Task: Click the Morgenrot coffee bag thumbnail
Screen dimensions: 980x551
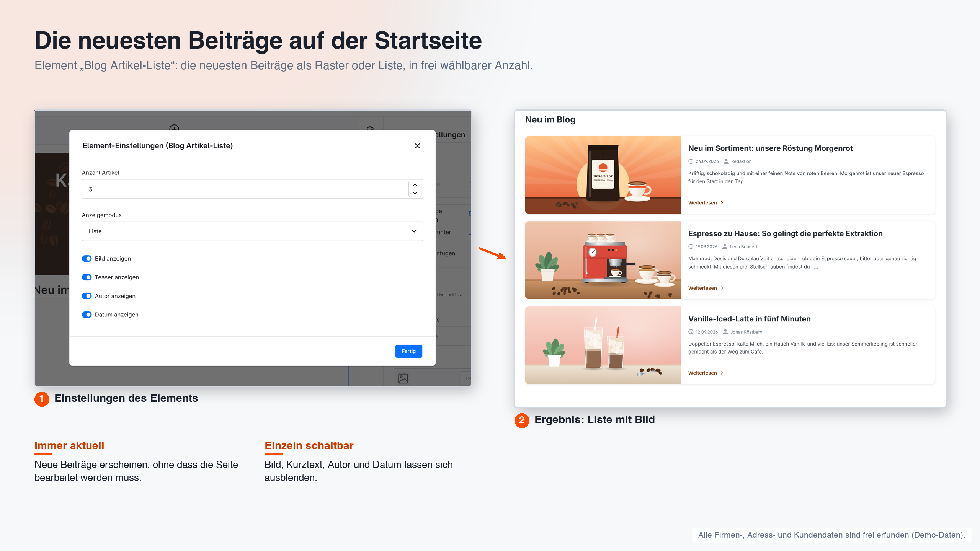Action: (603, 175)
